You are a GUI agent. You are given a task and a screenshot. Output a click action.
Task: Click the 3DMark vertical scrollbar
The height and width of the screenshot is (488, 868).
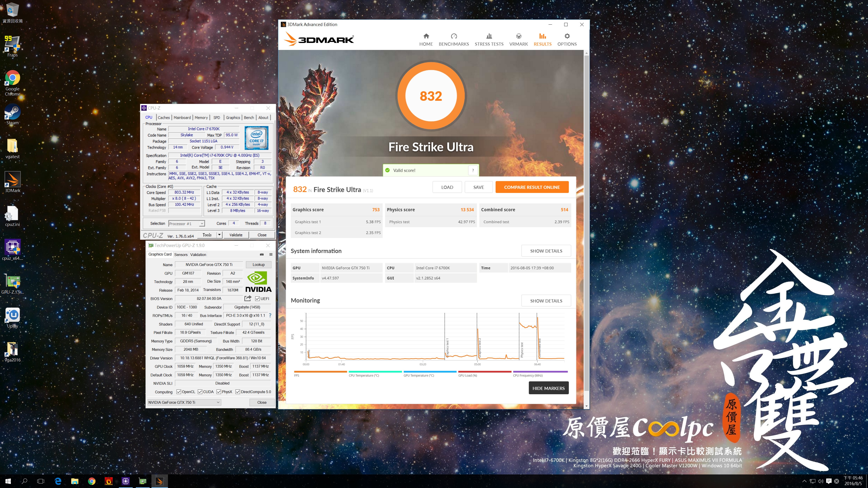click(587, 222)
